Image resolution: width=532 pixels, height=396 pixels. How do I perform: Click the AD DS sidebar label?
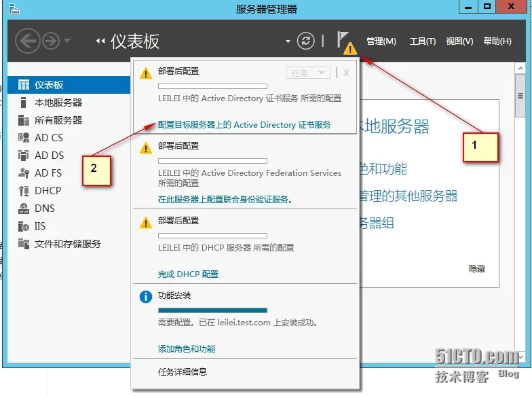[49, 156]
